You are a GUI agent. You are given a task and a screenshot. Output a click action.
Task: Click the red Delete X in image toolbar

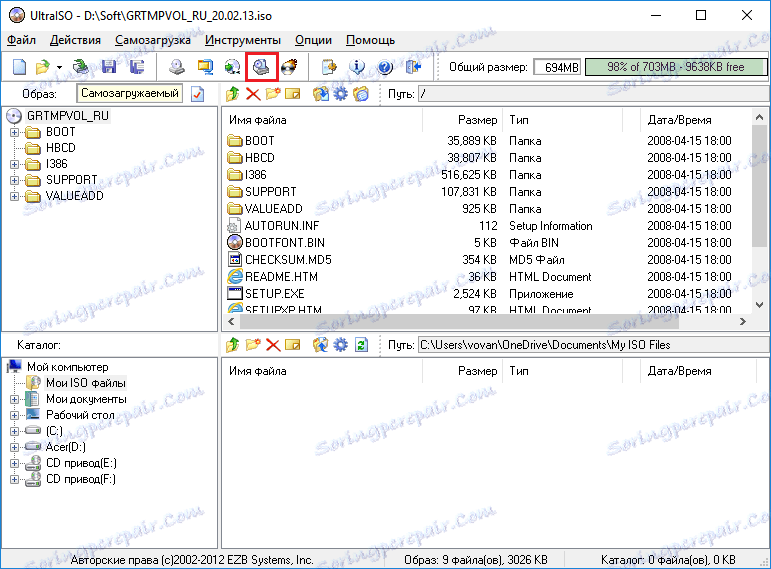click(253, 93)
